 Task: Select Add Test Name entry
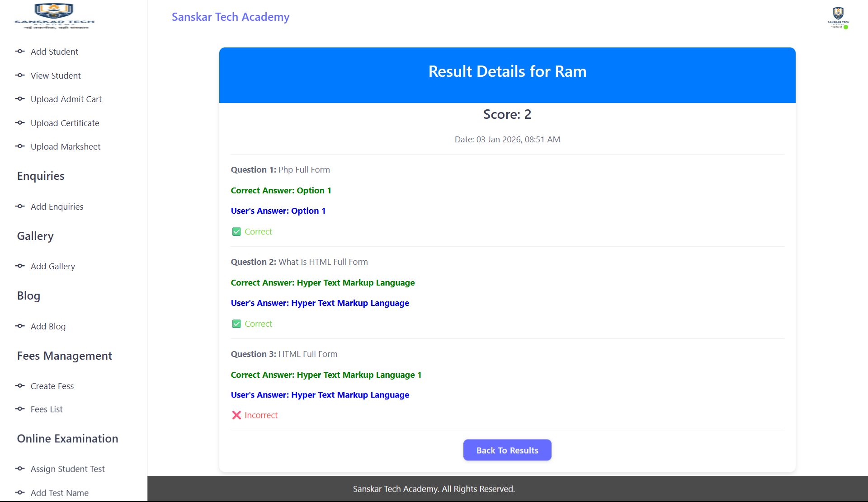59,493
